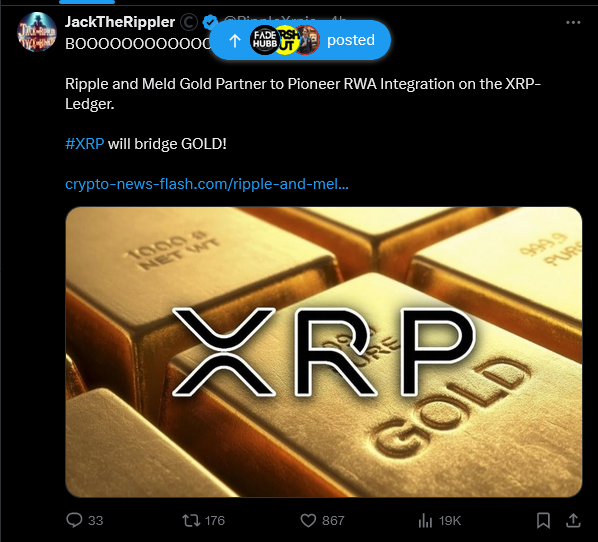This screenshot has width=598, height=542.
Task: Click the JackTheRippler display name
Action: coord(120,22)
